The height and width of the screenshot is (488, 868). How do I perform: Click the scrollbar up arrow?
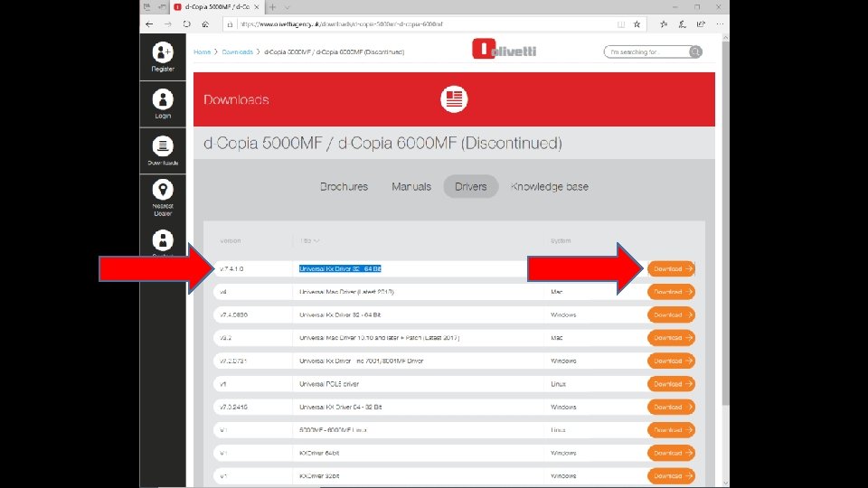[725, 38]
